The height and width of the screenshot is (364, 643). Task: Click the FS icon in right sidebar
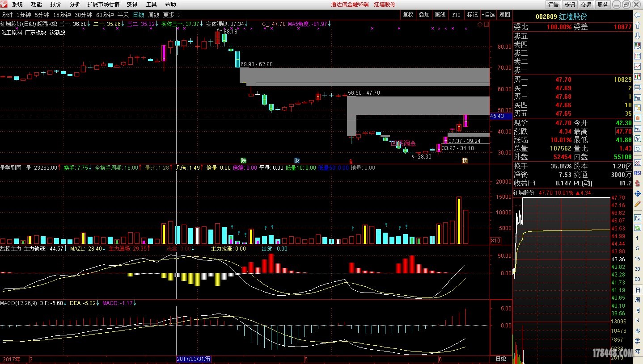637,217
